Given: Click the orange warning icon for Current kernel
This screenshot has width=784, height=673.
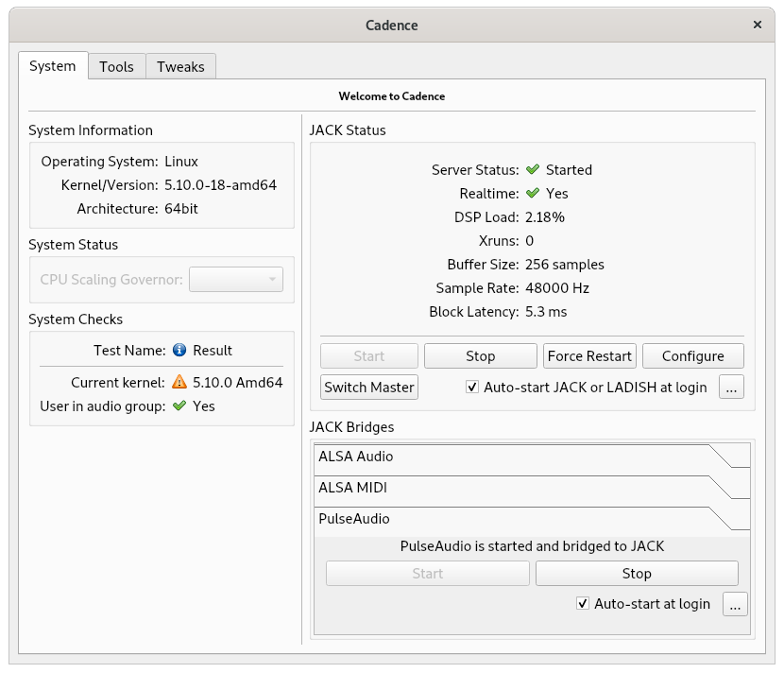Looking at the screenshot, I should (179, 382).
